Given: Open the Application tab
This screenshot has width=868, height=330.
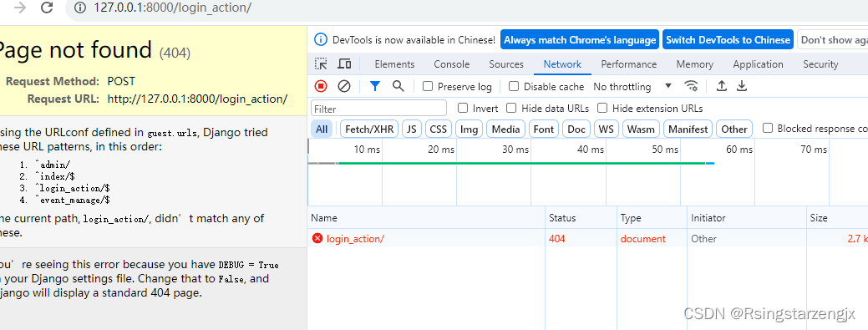Looking at the screenshot, I should [758, 64].
